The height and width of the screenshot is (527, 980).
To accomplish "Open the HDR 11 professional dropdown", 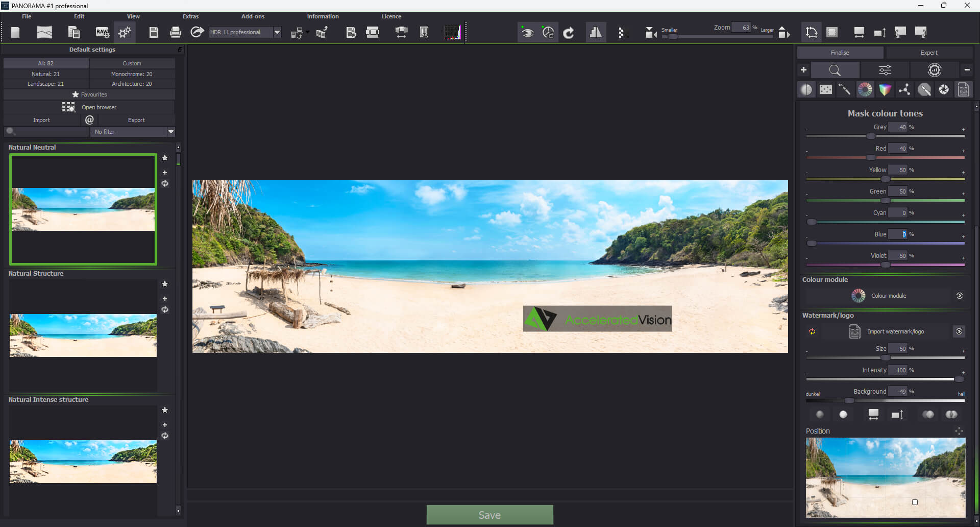I will click(277, 32).
